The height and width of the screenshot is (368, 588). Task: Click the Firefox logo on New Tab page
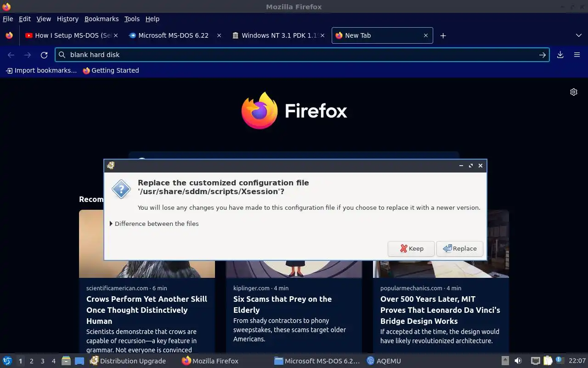[x=294, y=111]
